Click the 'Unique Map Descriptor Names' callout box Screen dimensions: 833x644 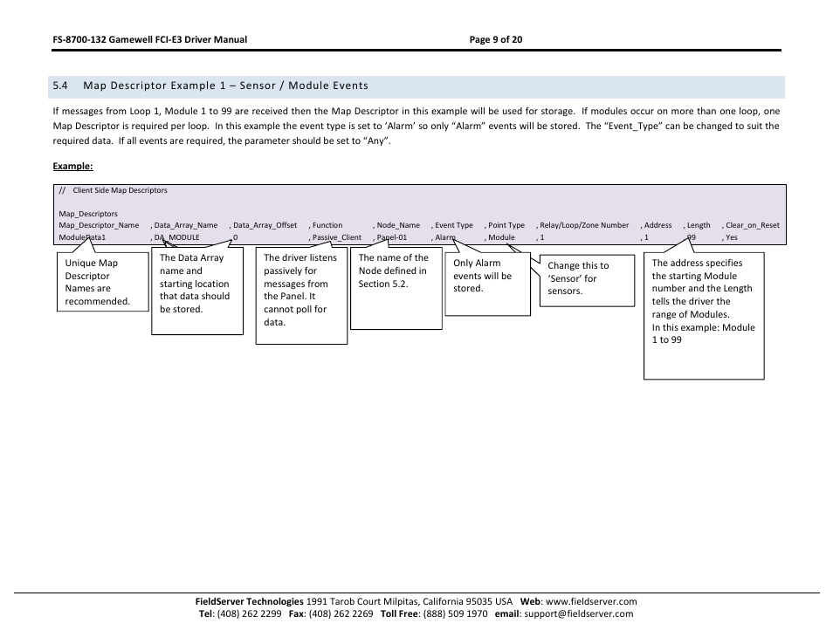click(x=102, y=282)
